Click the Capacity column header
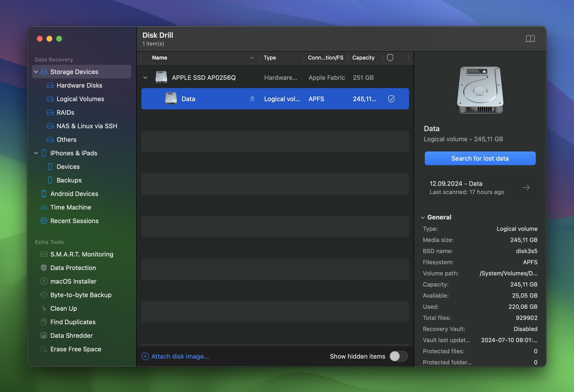Viewport: 574px width, 392px height. click(x=363, y=58)
